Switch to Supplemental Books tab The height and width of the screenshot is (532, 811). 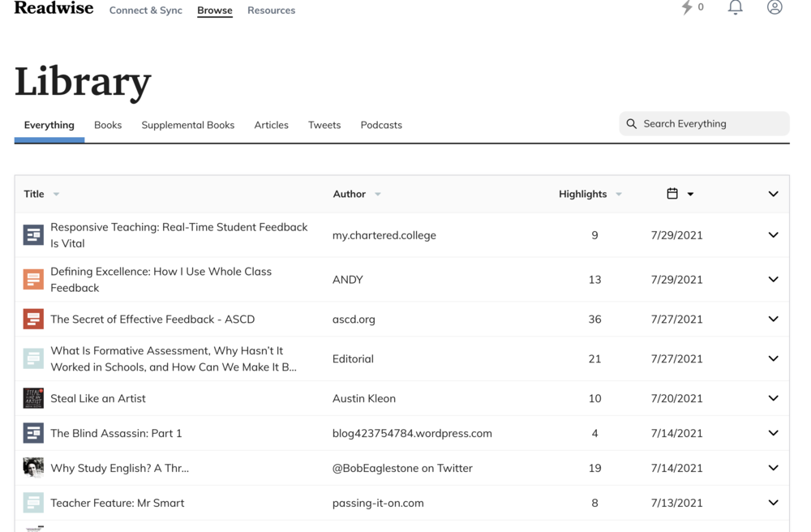[x=188, y=125]
